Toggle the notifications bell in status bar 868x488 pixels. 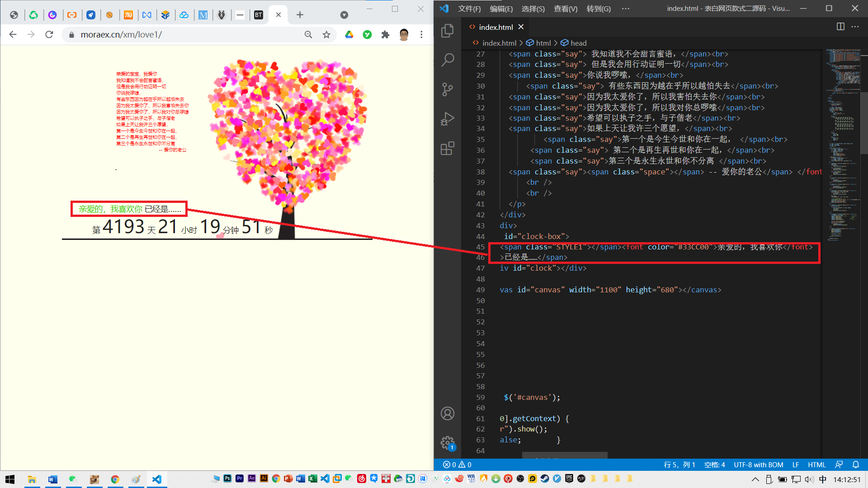[856, 465]
